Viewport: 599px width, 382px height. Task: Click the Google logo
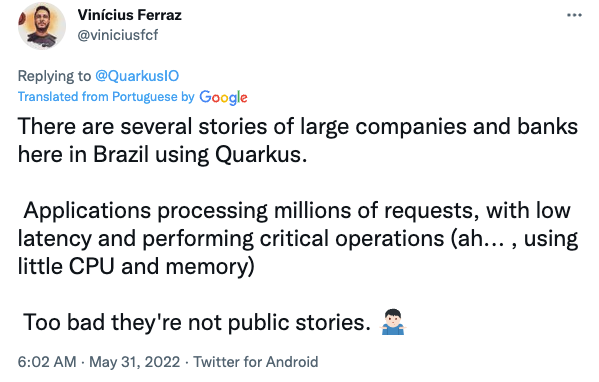[x=223, y=98]
